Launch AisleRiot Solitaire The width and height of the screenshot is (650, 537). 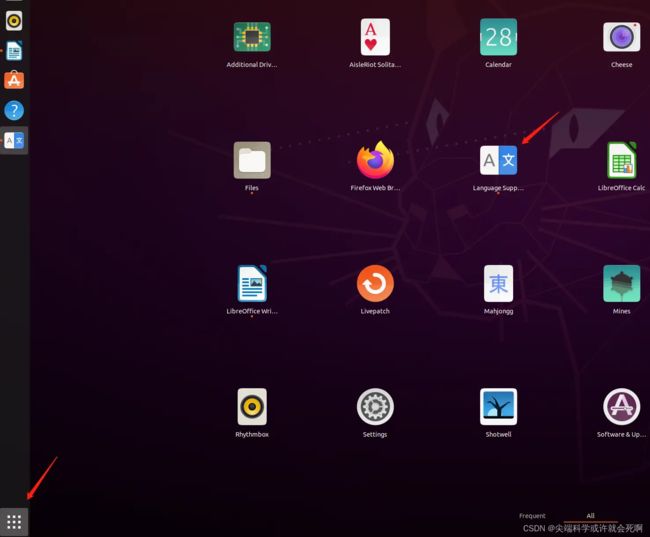click(375, 37)
